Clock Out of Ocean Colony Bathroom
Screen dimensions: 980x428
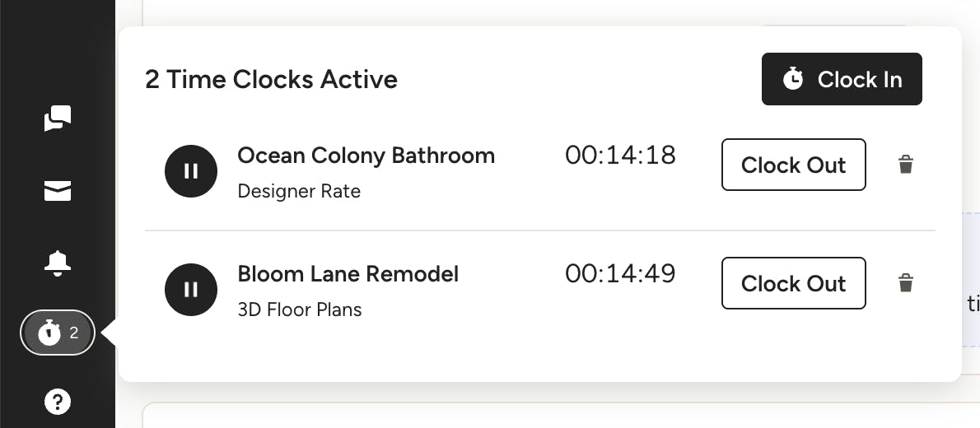point(794,165)
